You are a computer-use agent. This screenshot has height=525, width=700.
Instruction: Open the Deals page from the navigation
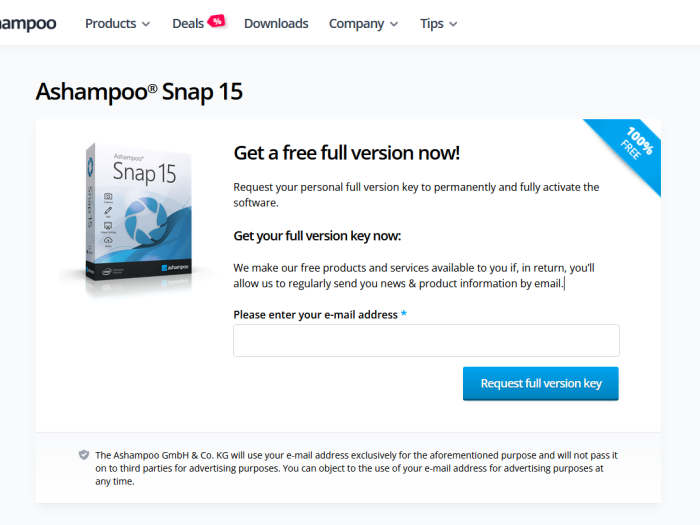[188, 24]
